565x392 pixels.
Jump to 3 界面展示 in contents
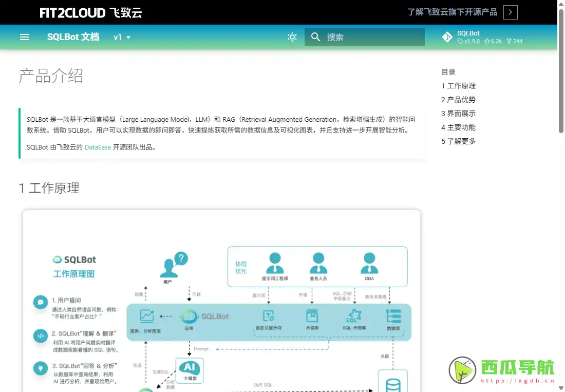coord(458,114)
